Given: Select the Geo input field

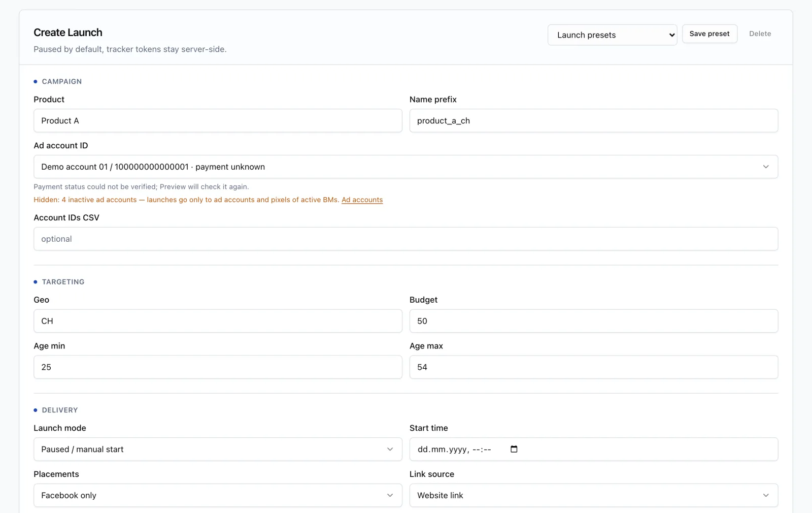Looking at the screenshot, I should point(218,321).
